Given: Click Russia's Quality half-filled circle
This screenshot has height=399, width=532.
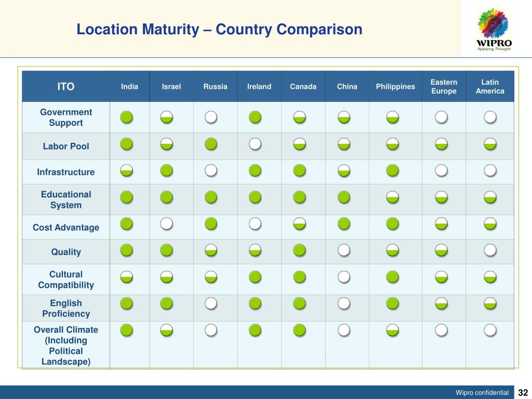Looking at the screenshot, I should (x=211, y=250).
